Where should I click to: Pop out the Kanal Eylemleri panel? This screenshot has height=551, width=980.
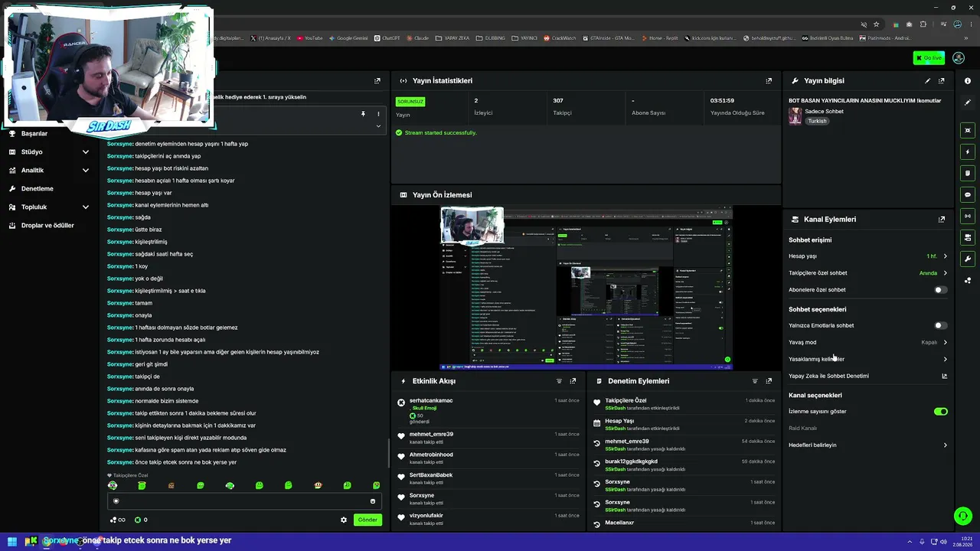[942, 219]
